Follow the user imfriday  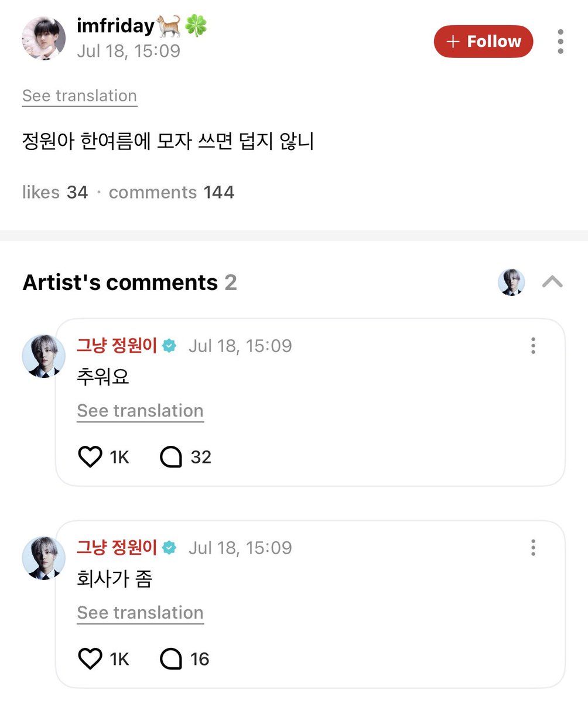484,42
